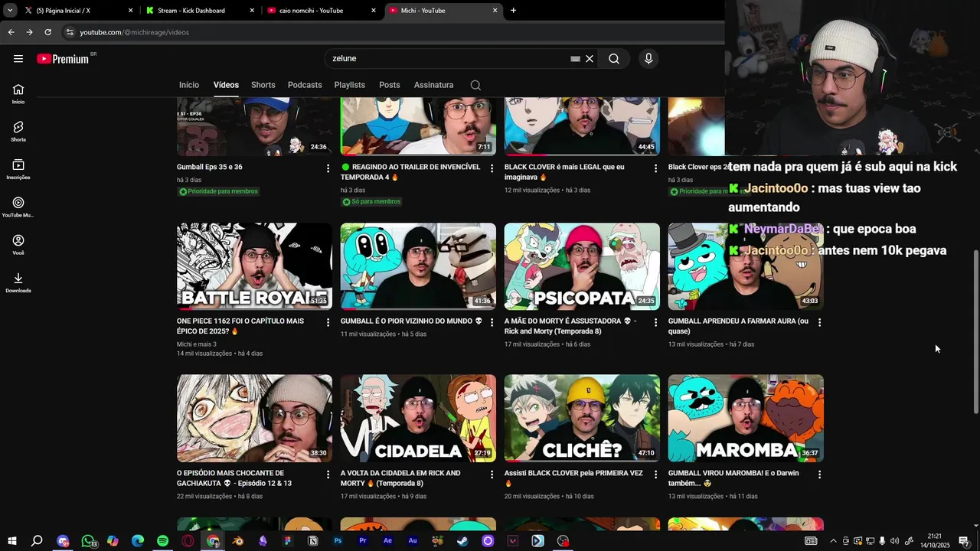Switch to caio nomchi - YouTube tab
Viewport: 980px width, 551px height.
click(x=320, y=11)
